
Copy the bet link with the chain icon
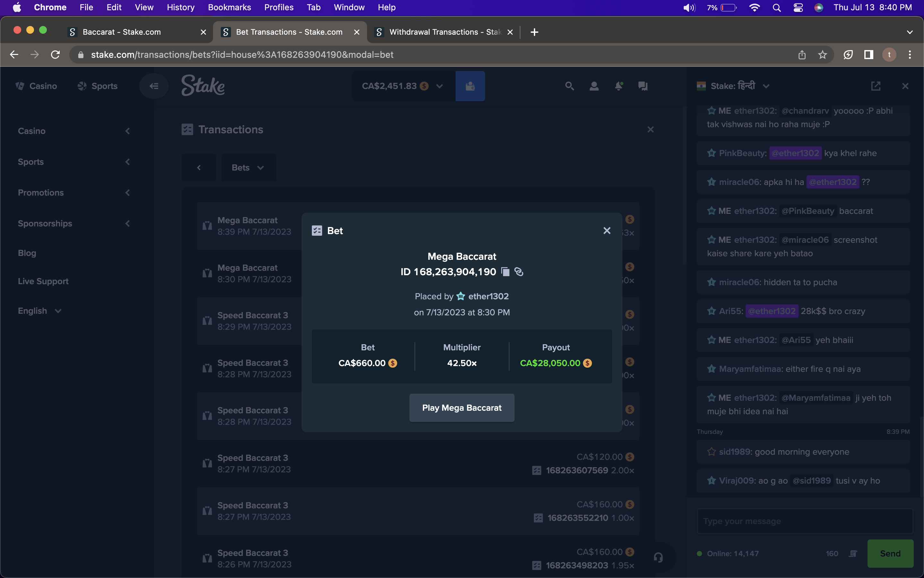(519, 272)
